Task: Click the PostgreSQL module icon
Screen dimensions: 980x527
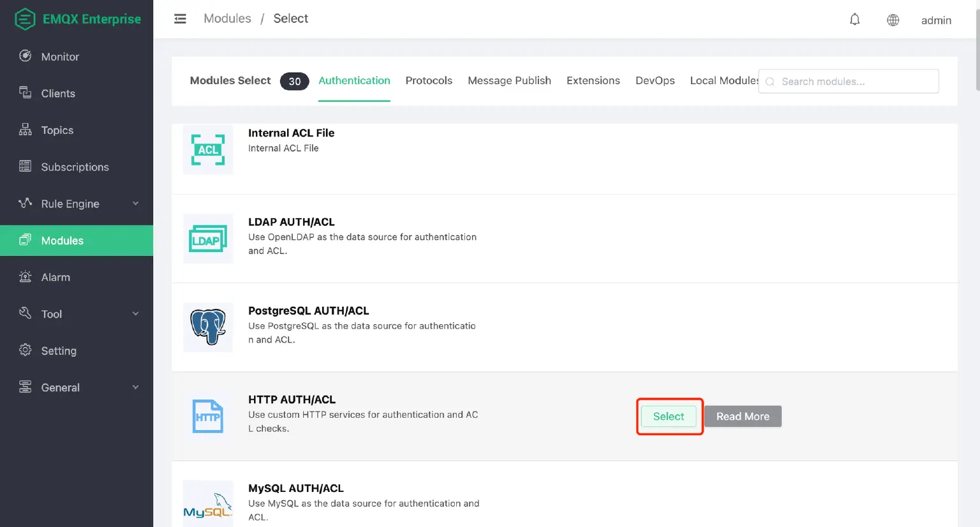Action: [208, 327]
